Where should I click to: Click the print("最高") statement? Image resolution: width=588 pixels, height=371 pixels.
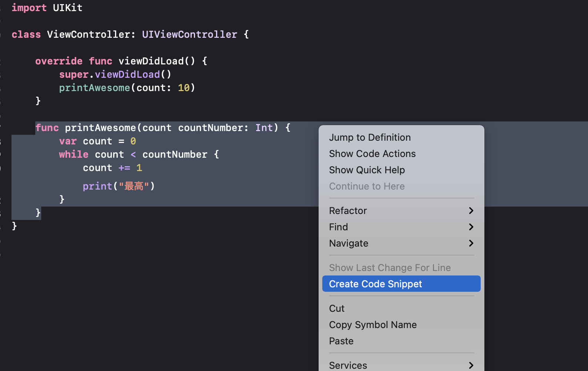(118, 186)
